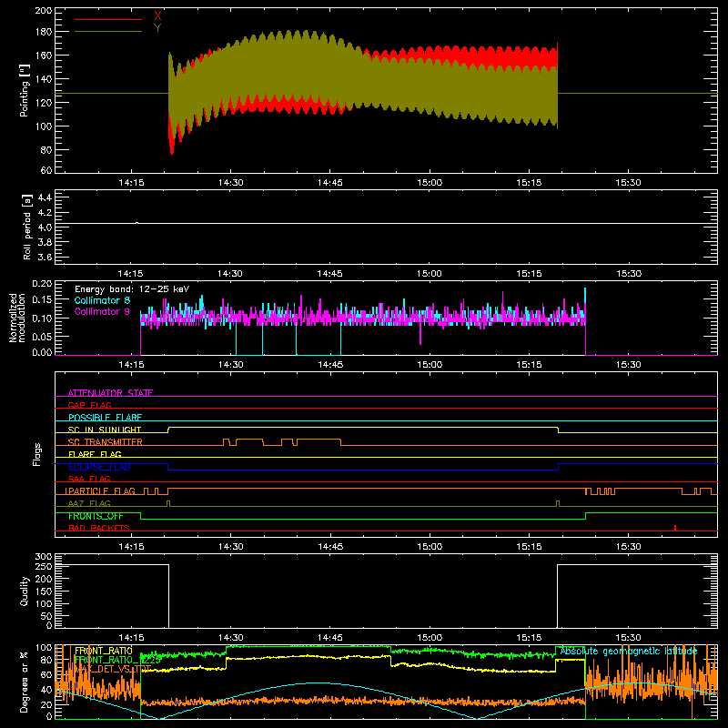Click 'Absolute geomagnetic latitude' label
This screenshot has height=728, width=728.
(629, 651)
